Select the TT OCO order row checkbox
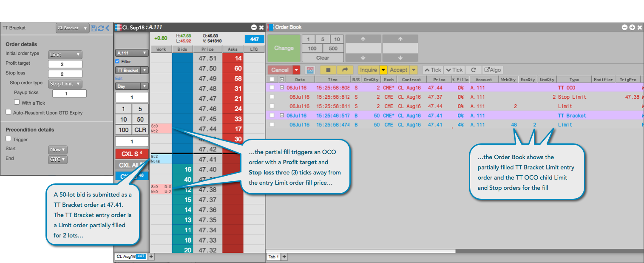 coord(272,88)
